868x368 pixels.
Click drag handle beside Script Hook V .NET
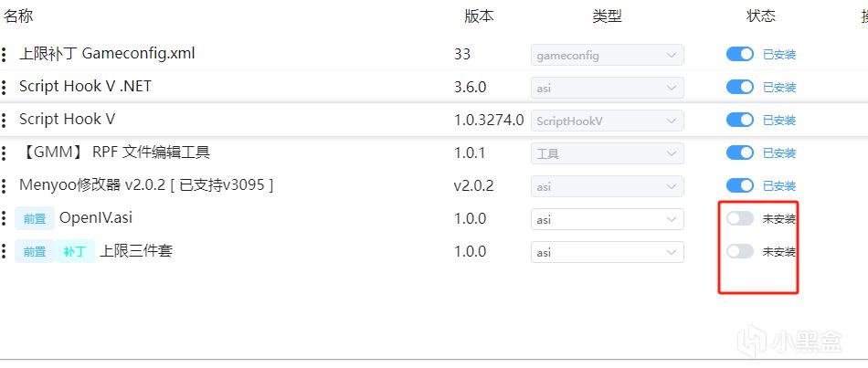tap(5, 88)
